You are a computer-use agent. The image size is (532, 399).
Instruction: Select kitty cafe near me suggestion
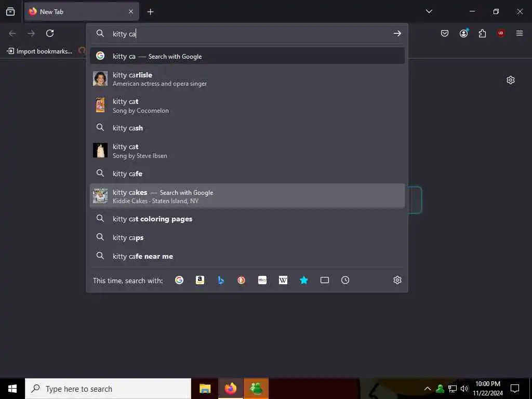(x=247, y=256)
